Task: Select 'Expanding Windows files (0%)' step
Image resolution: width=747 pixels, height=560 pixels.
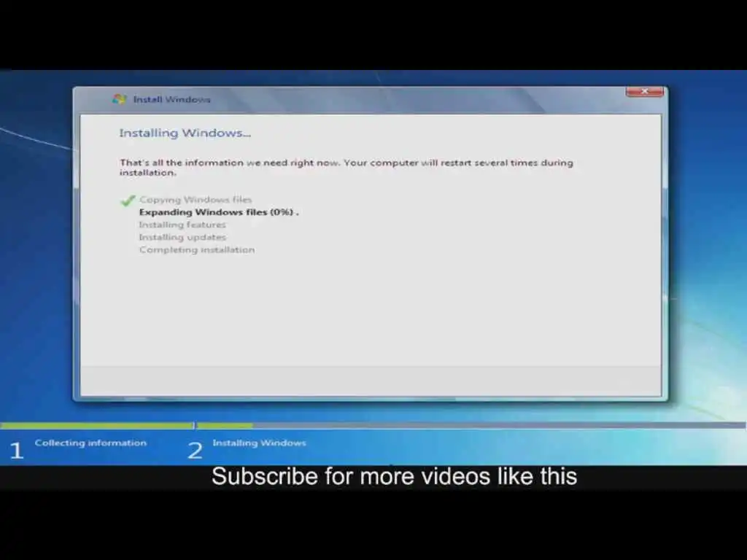Action: 219,212
